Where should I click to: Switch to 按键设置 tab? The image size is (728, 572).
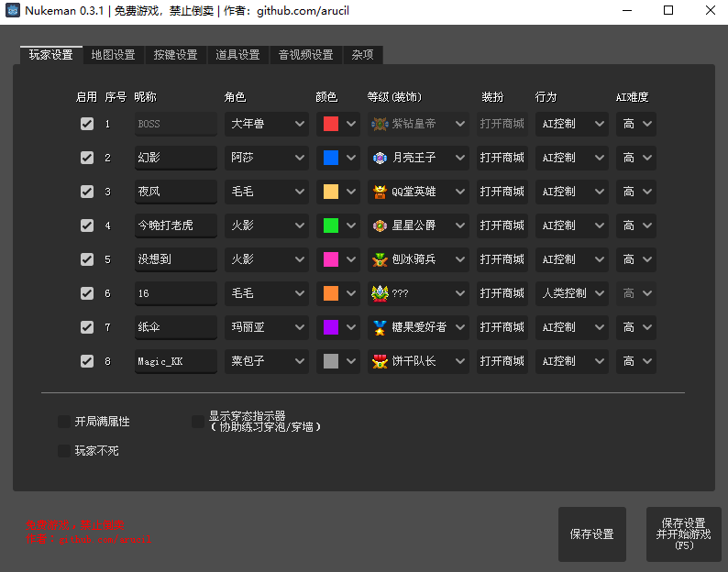click(175, 55)
